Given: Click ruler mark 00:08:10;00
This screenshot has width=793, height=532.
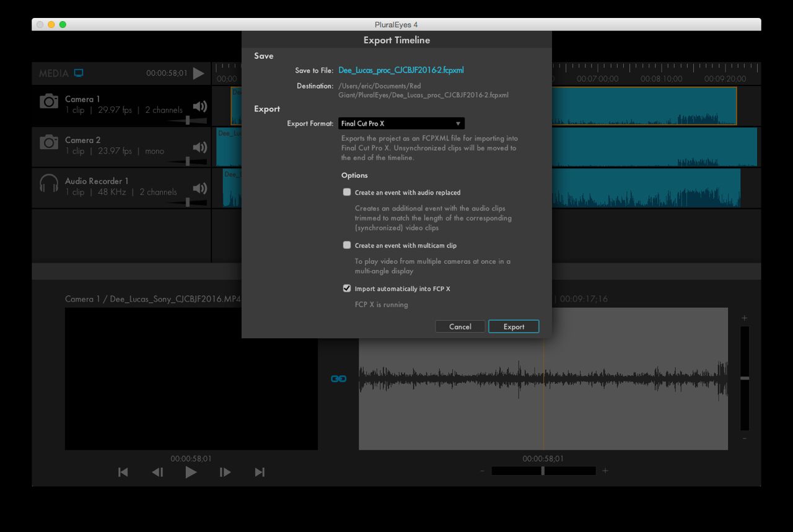Looking at the screenshot, I should (661, 79).
